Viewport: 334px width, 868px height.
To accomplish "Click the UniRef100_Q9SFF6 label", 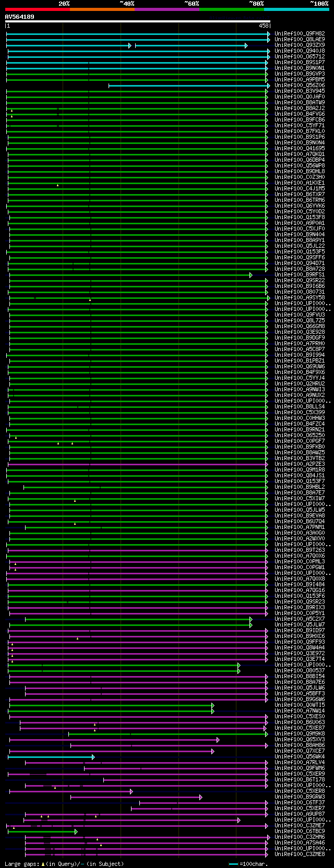I will pyautogui.click(x=300, y=258).
